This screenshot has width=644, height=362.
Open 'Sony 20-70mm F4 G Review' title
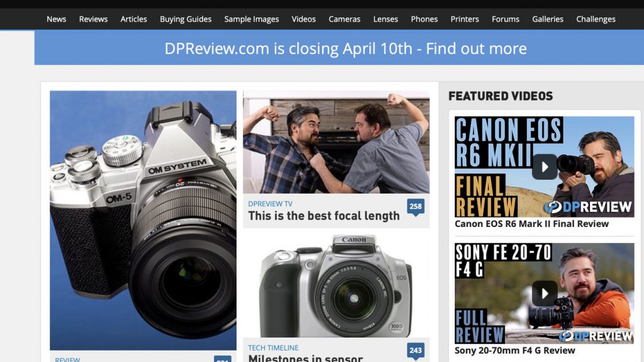tap(514, 351)
